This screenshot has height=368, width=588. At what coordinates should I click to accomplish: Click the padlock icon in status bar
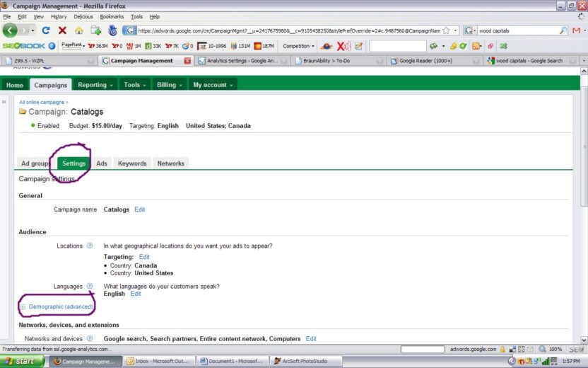point(502,349)
